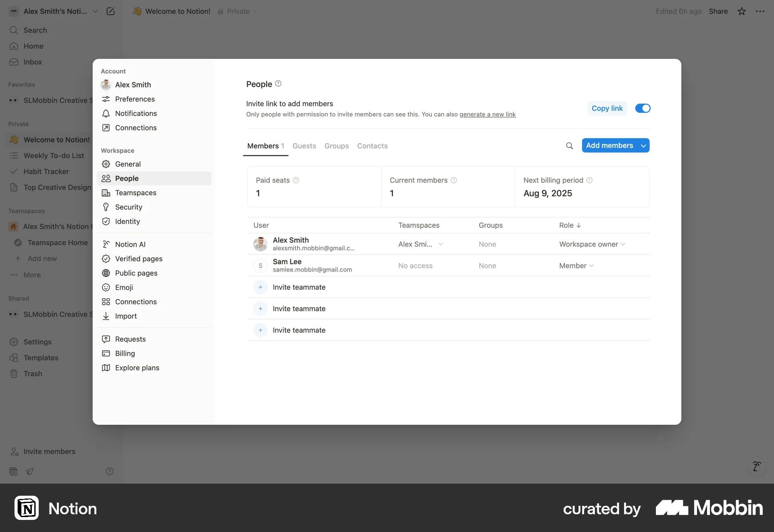Open Templates from the sidebar
Viewport: 774px width, 532px height.
pos(41,357)
